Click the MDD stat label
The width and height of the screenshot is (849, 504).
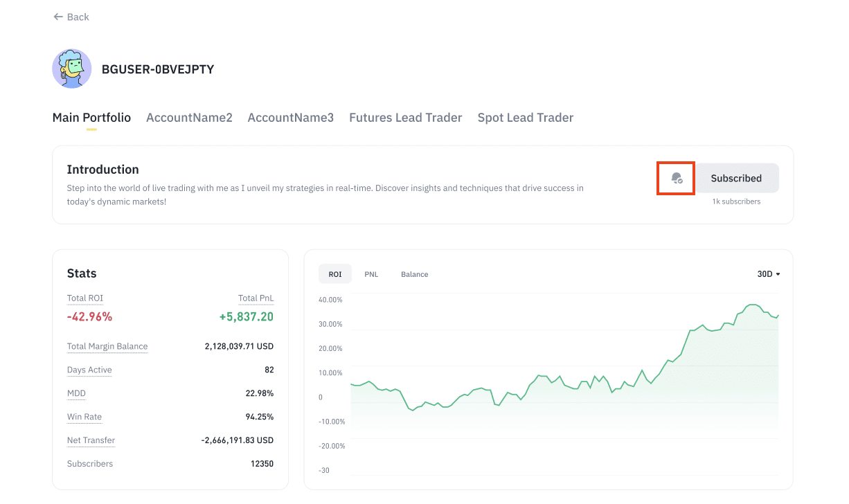76,393
